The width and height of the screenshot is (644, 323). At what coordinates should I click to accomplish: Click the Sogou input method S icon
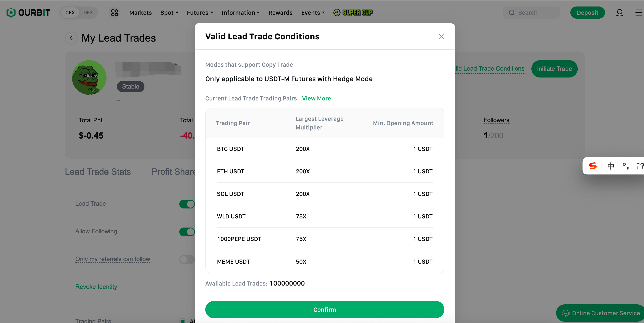(592, 166)
